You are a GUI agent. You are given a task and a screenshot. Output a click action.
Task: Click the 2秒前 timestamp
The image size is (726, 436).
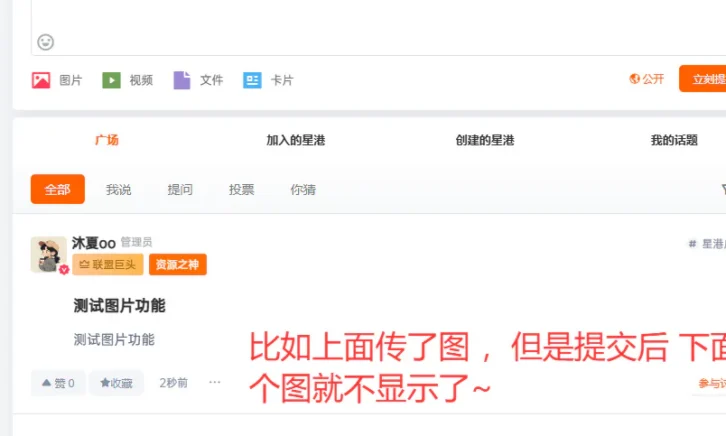point(174,383)
